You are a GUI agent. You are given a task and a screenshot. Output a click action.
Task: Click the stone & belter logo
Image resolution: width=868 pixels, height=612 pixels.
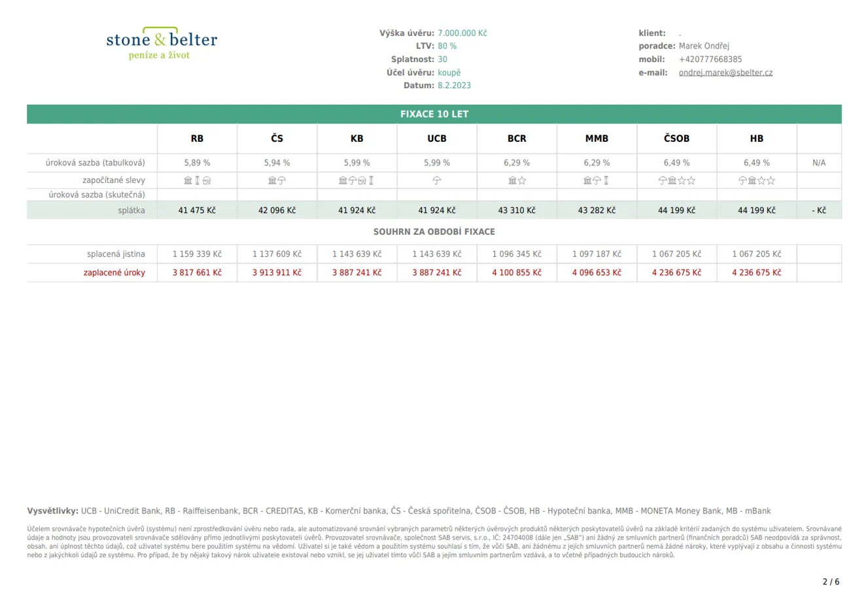click(161, 44)
